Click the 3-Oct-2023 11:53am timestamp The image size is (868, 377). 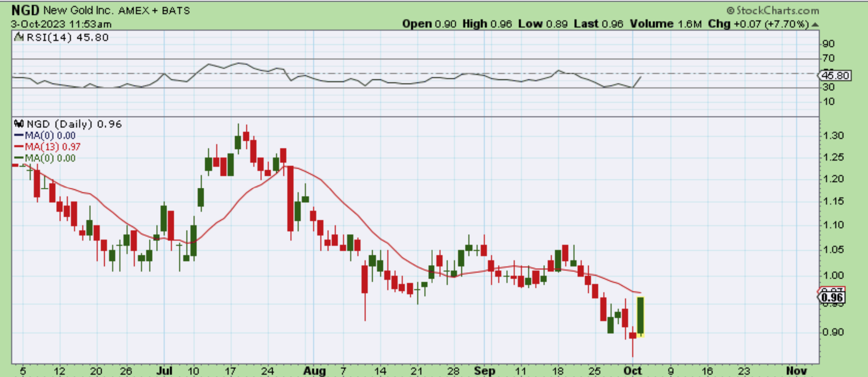pos(61,24)
